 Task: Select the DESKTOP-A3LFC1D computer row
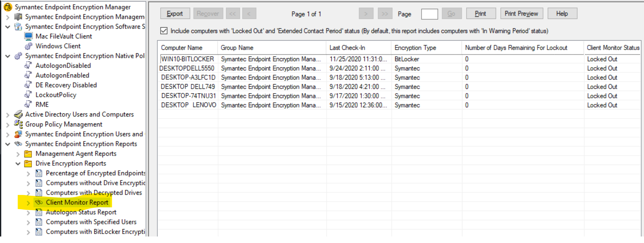400,77
